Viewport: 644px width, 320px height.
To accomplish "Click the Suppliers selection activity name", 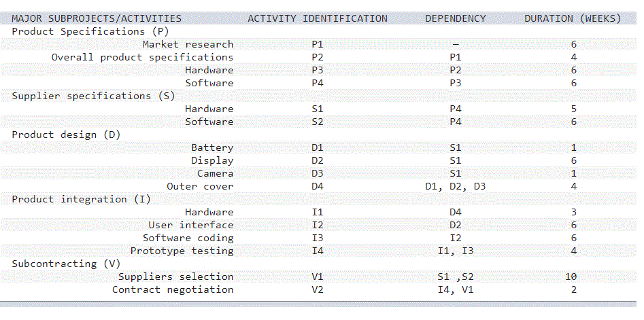I will [175, 277].
